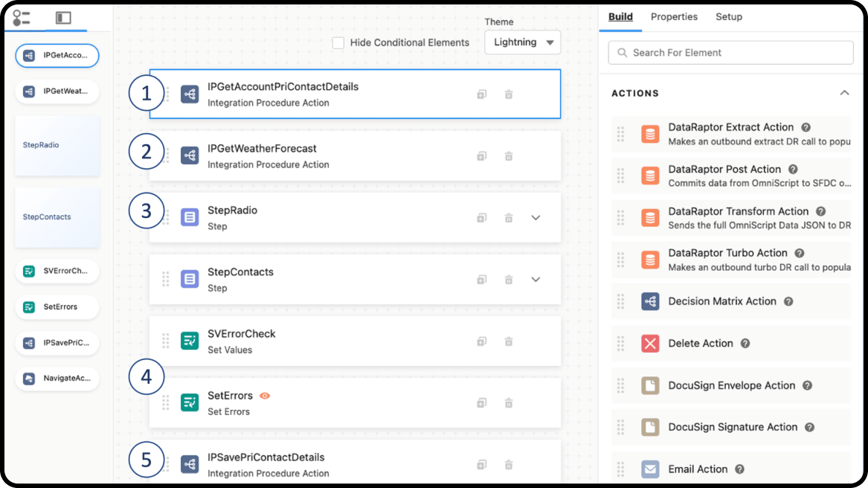
Task: Select the NavigateAc... item in left sidebar
Action: pyautogui.click(x=57, y=379)
